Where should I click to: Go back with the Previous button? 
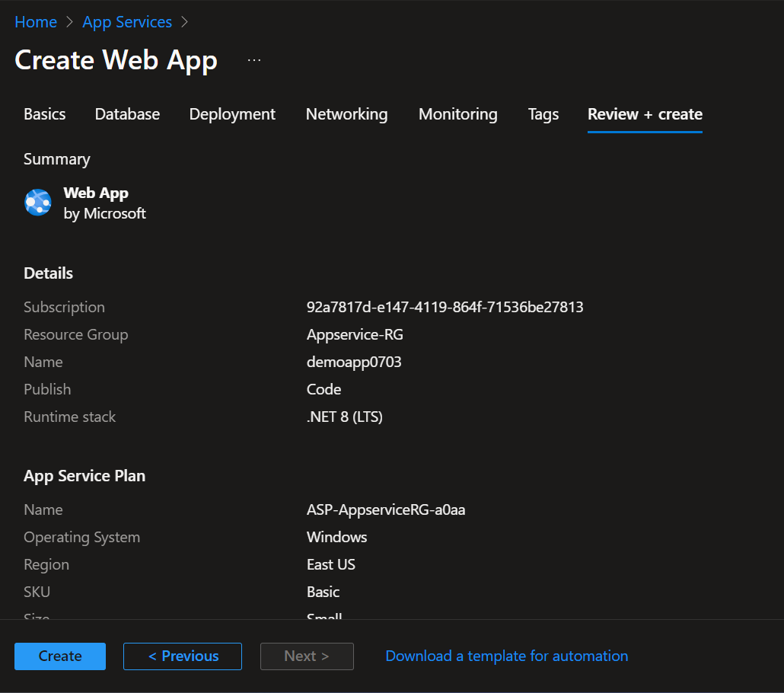coord(183,656)
